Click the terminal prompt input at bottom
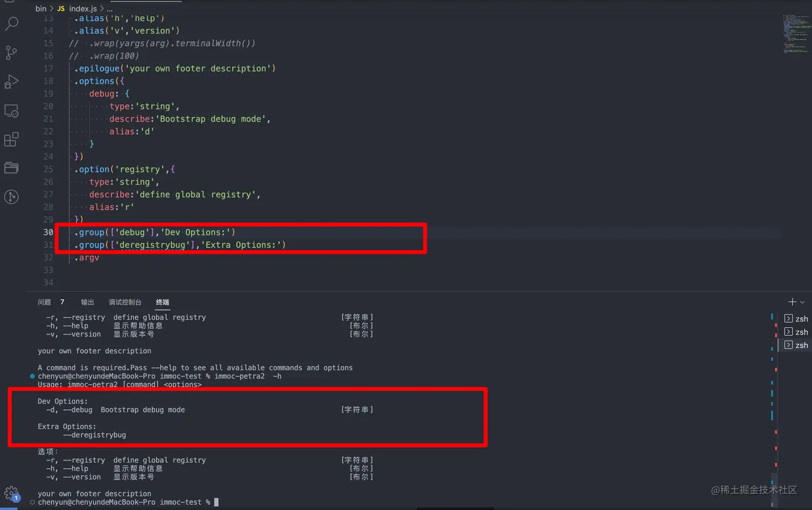The height and width of the screenshot is (510, 812). click(x=216, y=502)
